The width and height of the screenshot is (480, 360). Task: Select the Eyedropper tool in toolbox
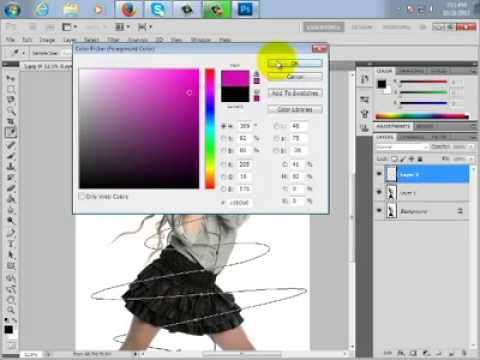point(11,133)
